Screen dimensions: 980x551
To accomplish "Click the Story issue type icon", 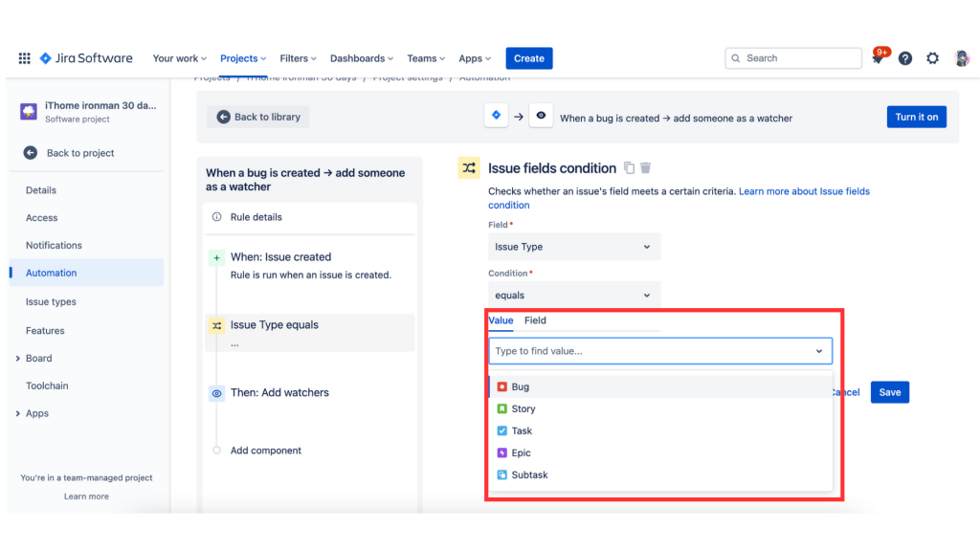I will click(x=501, y=408).
